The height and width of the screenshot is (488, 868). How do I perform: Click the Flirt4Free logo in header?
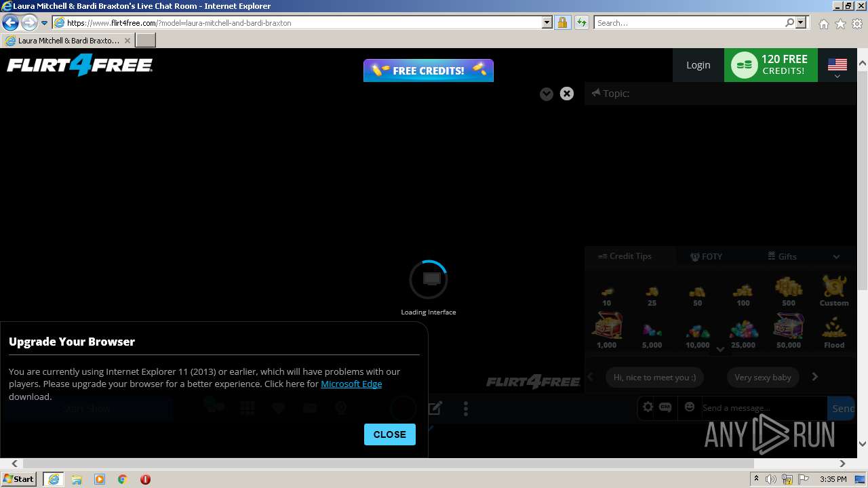pos(79,66)
